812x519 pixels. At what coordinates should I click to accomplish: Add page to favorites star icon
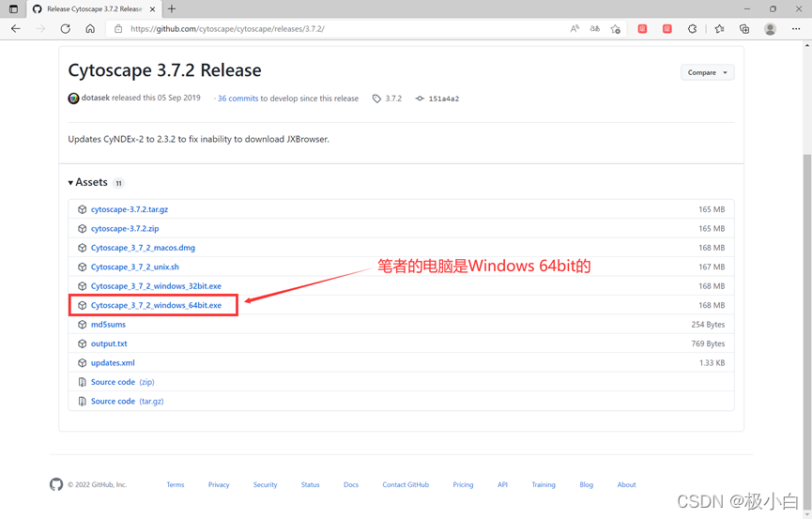click(615, 29)
